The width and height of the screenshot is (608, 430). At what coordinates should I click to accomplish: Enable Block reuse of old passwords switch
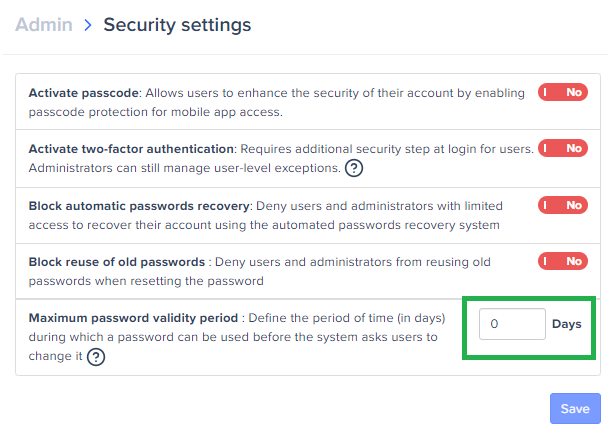[x=563, y=261]
